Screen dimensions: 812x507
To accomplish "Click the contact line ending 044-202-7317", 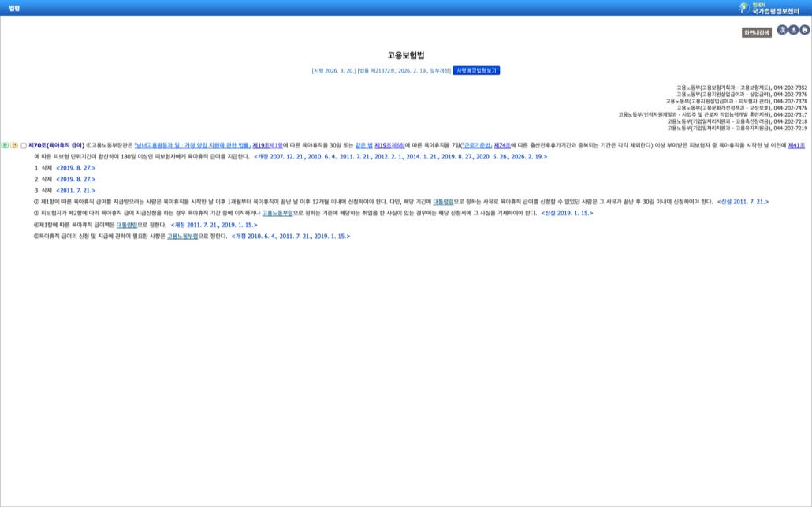I will click(x=713, y=115).
